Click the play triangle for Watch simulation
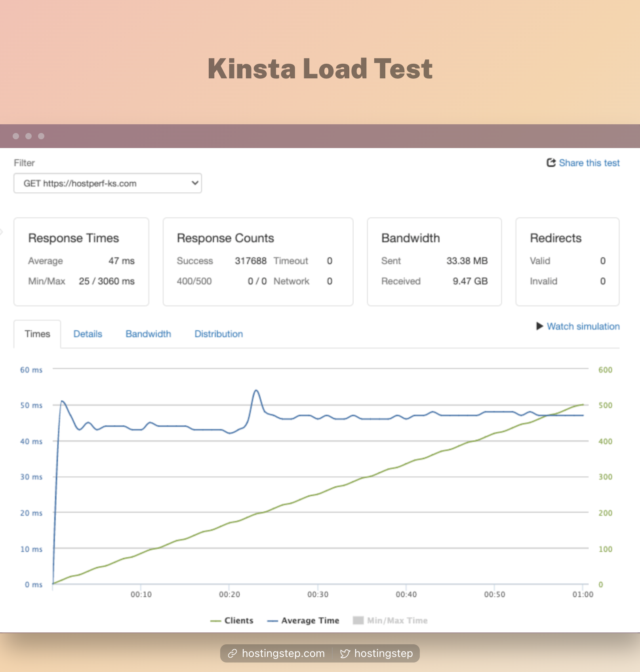The height and width of the screenshot is (672, 640). [x=539, y=326]
